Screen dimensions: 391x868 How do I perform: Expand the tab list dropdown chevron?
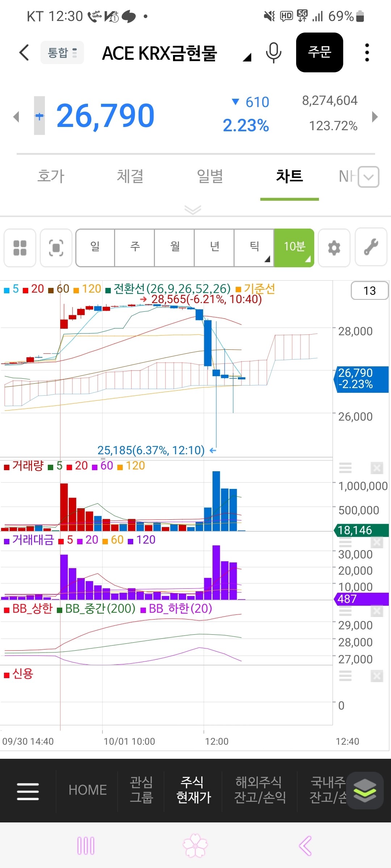coord(369,177)
